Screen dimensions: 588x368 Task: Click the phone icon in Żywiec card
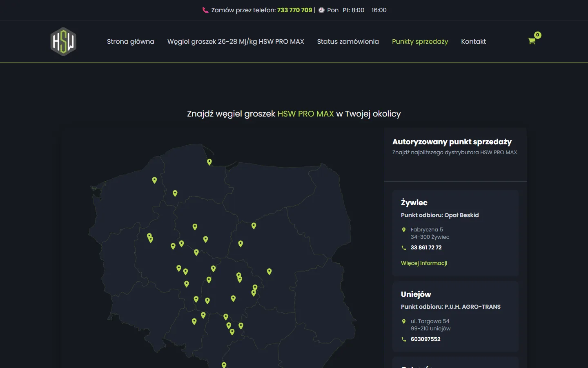click(404, 248)
